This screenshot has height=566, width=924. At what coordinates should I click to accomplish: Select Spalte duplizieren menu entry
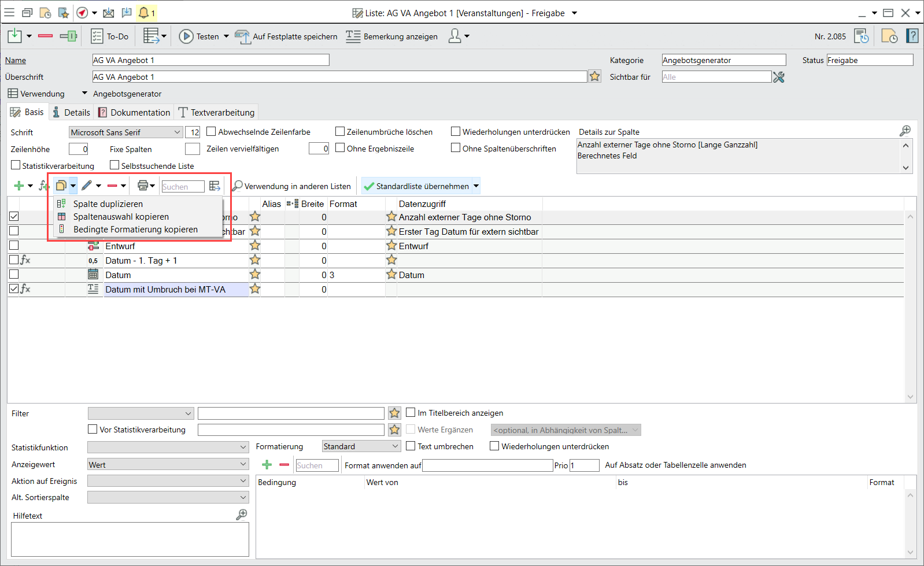click(x=108, y=204)
